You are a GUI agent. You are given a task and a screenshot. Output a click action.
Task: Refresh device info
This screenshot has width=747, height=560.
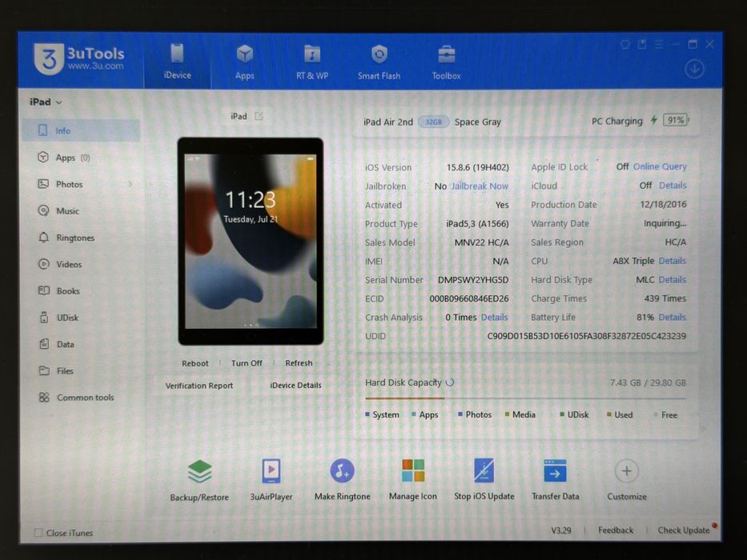299,363
